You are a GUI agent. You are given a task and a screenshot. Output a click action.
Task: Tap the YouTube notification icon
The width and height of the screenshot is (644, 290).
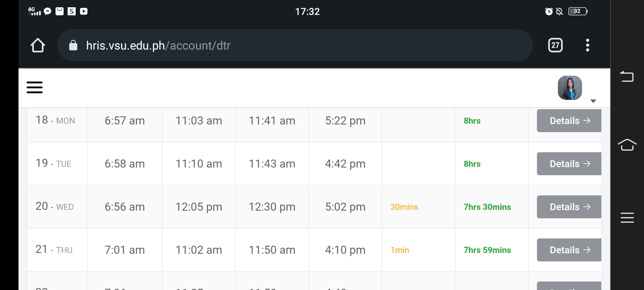pos(84,11)
